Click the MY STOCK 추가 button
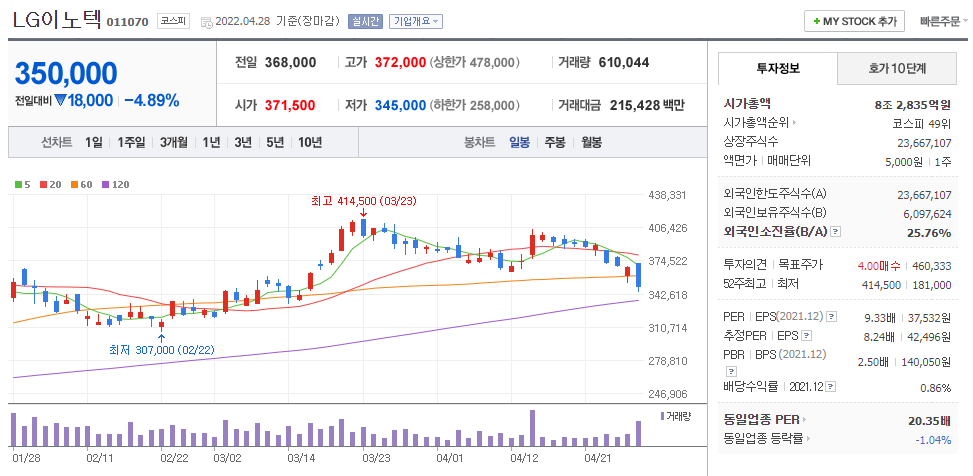 coord(854,21)
